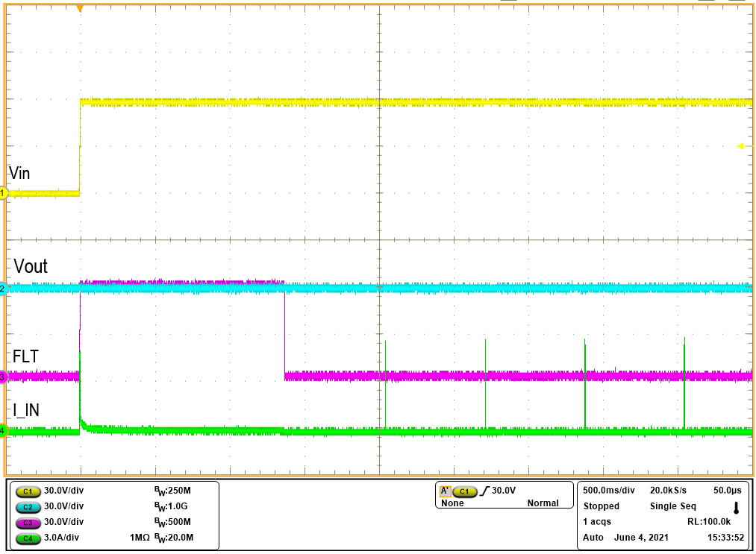Viewport: 756px width, 554px height.
Task: Adjust the yellow trigger level arrow at right edge
Action: 741,148
